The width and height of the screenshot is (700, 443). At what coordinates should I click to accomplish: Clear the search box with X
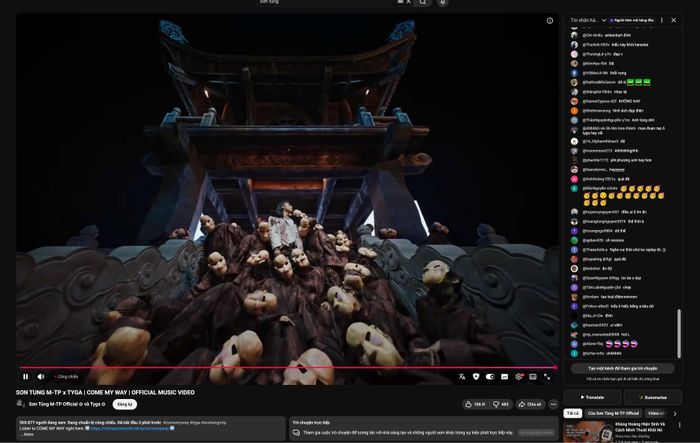tap(408, 2)
